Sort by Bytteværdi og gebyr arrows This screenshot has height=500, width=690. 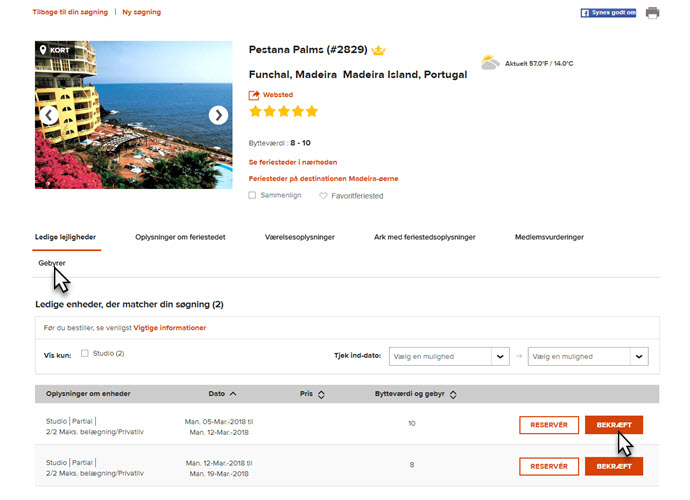[453, 394]
